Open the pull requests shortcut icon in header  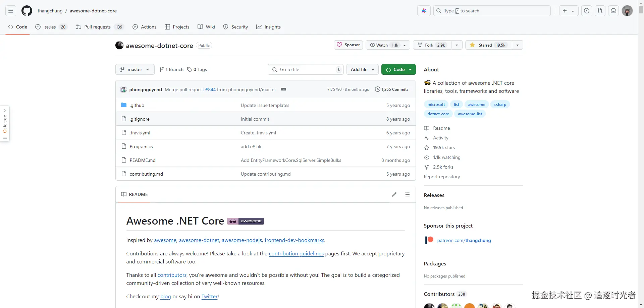coord(600,11)
